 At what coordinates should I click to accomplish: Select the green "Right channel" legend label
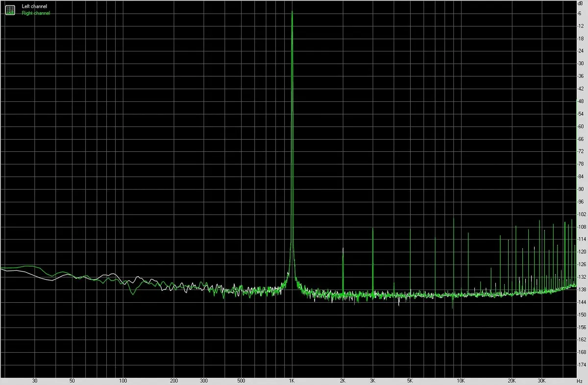coord(36,13)
